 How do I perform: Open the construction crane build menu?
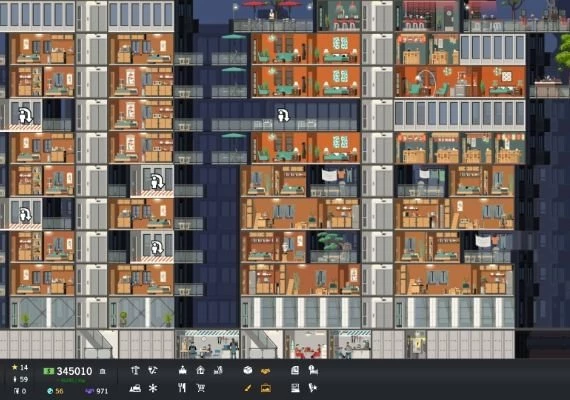coord(135,371)
